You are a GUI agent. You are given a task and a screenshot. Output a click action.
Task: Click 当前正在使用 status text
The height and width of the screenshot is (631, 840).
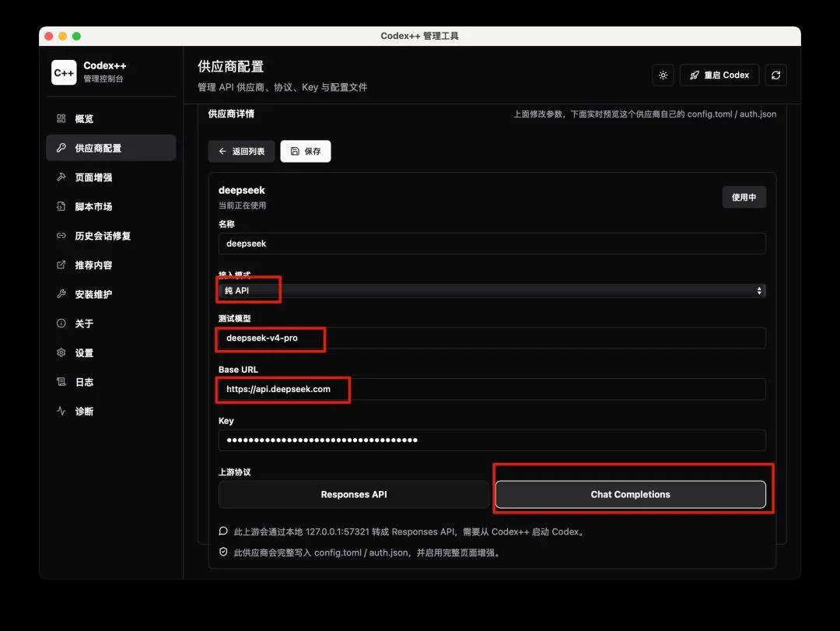(x=242, y=205)
